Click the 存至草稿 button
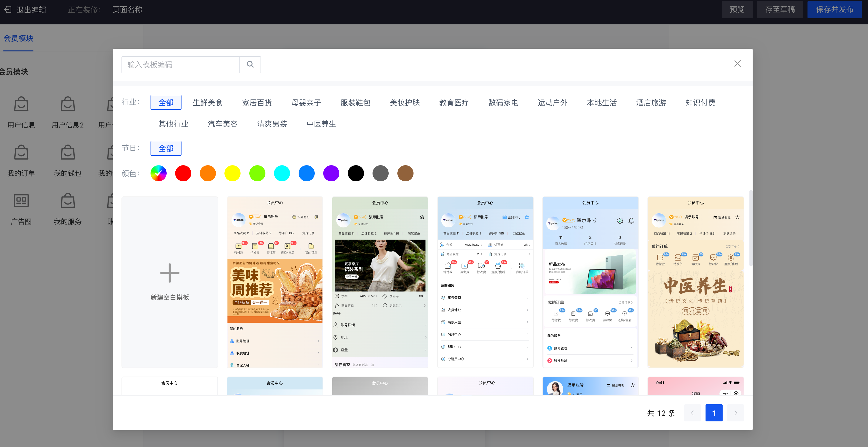The image size is (868, 447). click(x=780, y=10)
